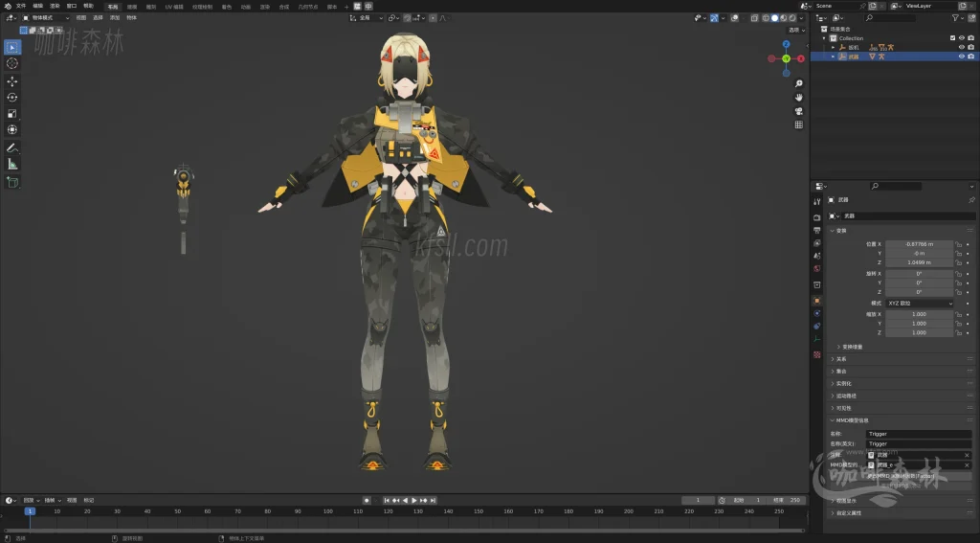The height and width of the screenshot is (543, 980).
Task: Select the Transform tool
Action: (x=11, y=129)
